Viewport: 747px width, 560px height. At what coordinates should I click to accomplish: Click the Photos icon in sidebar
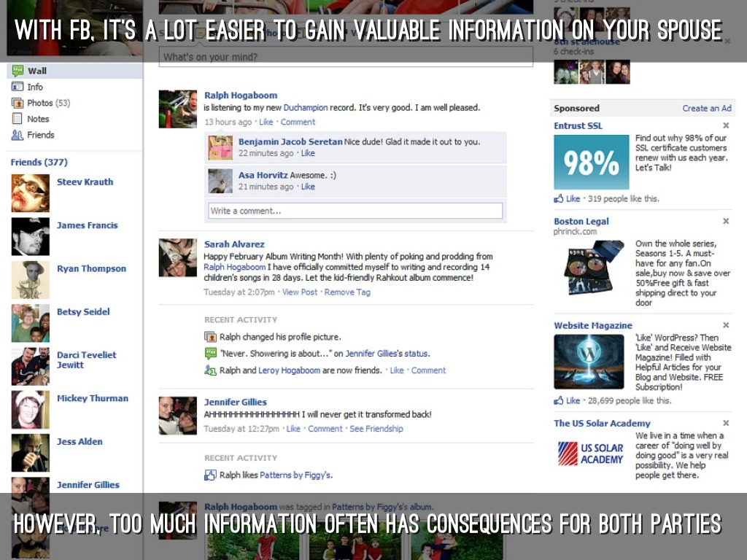tap(18, 103)
